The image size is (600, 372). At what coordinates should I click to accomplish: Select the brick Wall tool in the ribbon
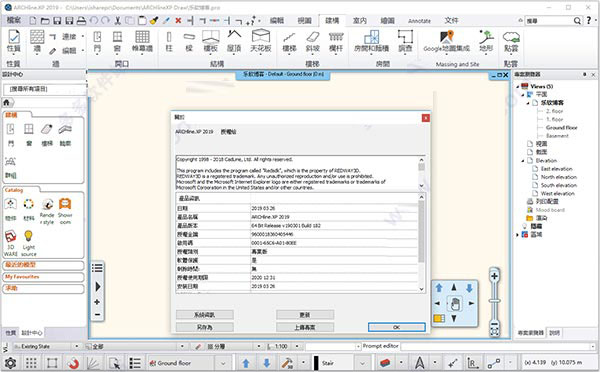tap(37, 41)
